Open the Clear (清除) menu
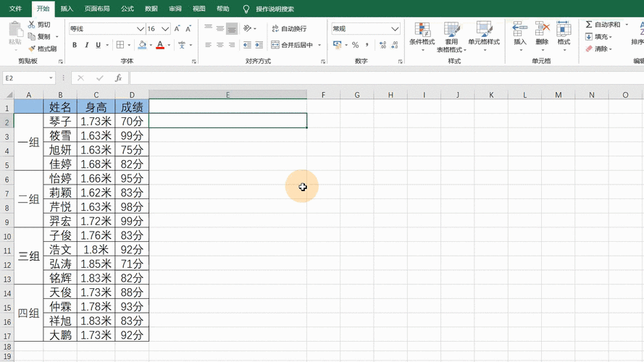This screenshot has width=644, height=362. tap(599, 49)
